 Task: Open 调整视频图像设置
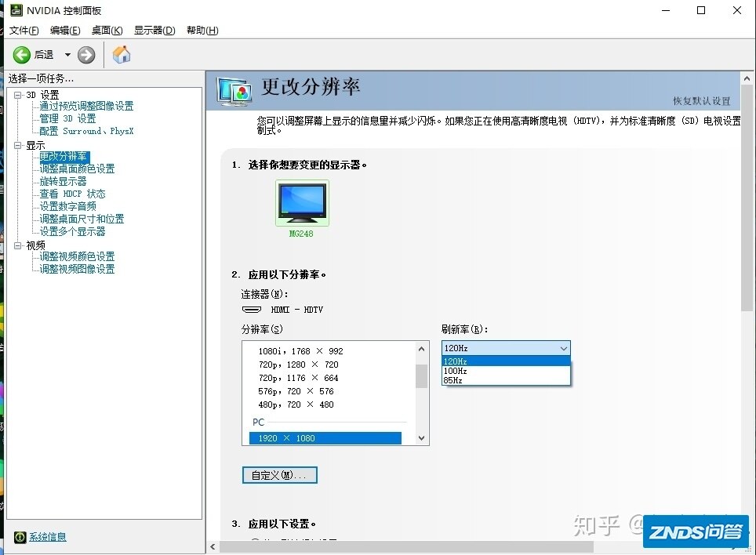[77, 269]
